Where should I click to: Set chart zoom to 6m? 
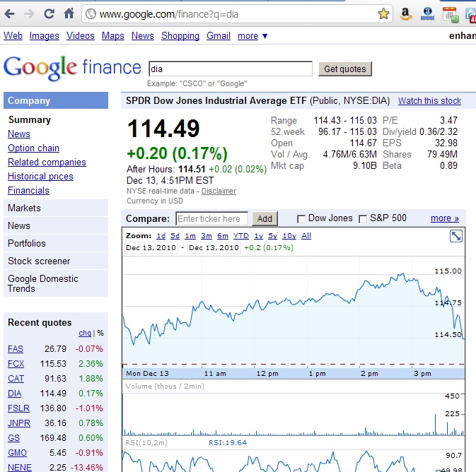pyautogui.click(x=223, y=236)
